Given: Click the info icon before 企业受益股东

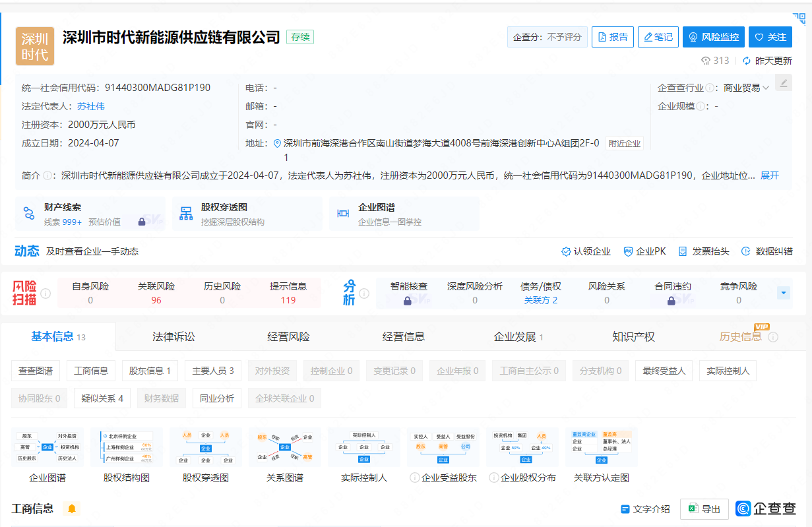Looking at the screenshot, I should click(x=414, y=478).
